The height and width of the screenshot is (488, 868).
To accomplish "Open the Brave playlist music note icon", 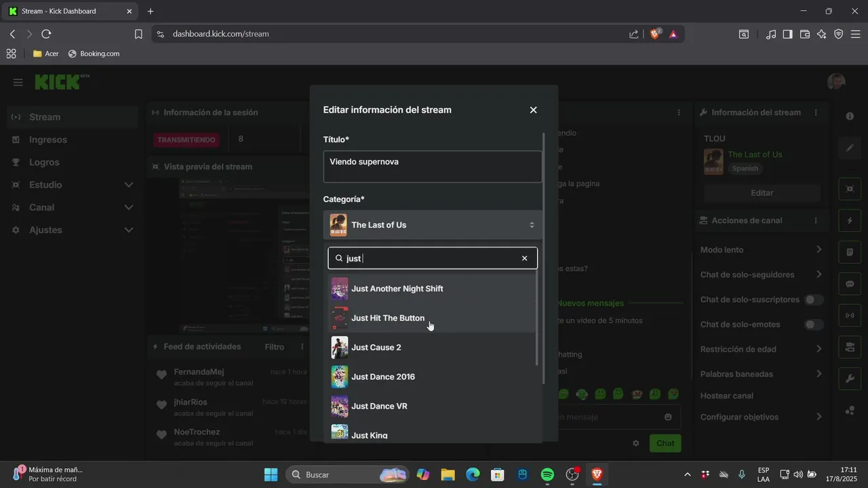I will tap(770, 34).
